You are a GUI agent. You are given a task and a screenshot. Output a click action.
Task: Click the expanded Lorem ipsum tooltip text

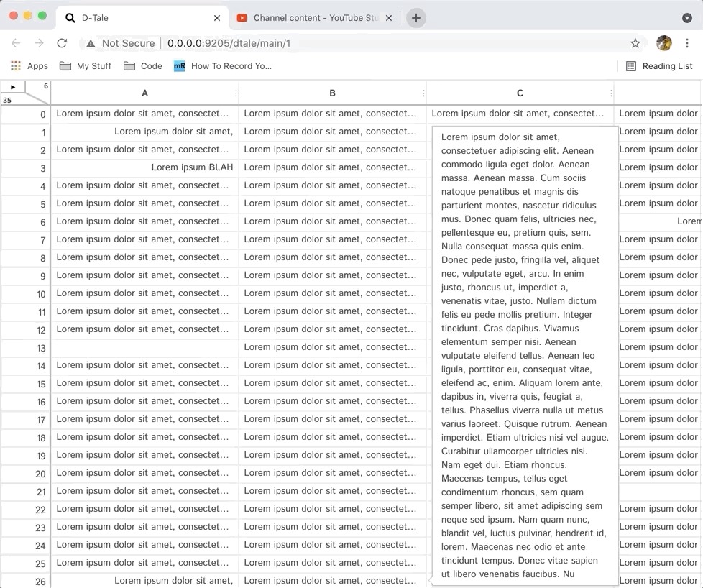coord(525,355)
